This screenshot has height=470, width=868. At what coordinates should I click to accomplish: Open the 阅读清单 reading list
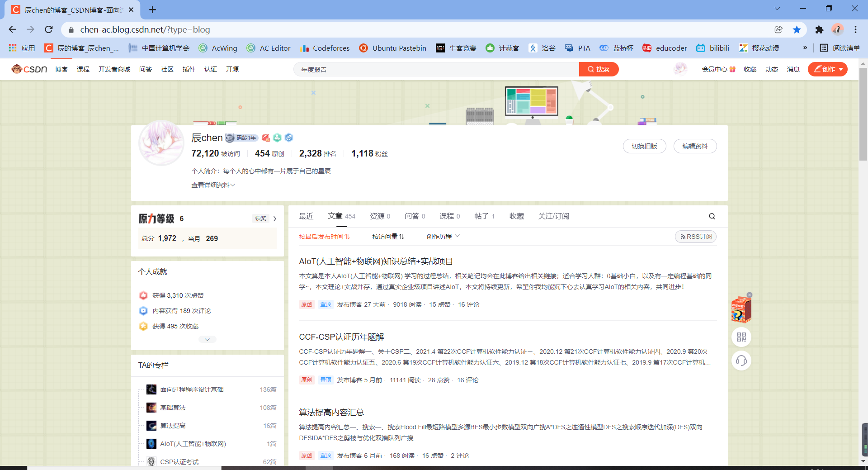pyautogui.click(x=840, y=48)
